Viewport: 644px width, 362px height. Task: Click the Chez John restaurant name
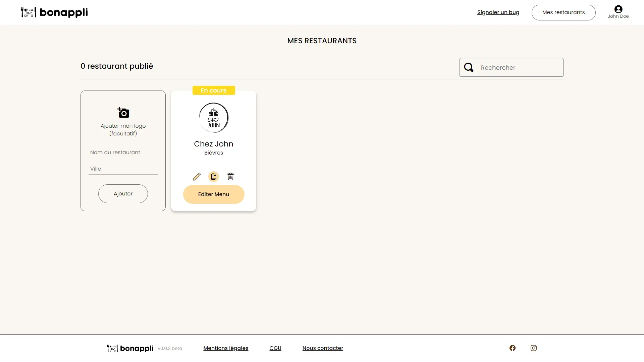point(214,144)
